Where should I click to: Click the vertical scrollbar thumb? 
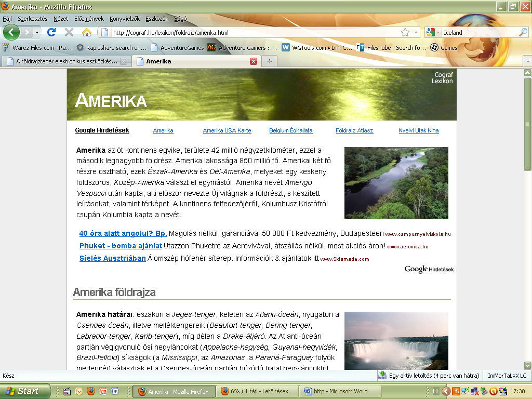[527, 124]
